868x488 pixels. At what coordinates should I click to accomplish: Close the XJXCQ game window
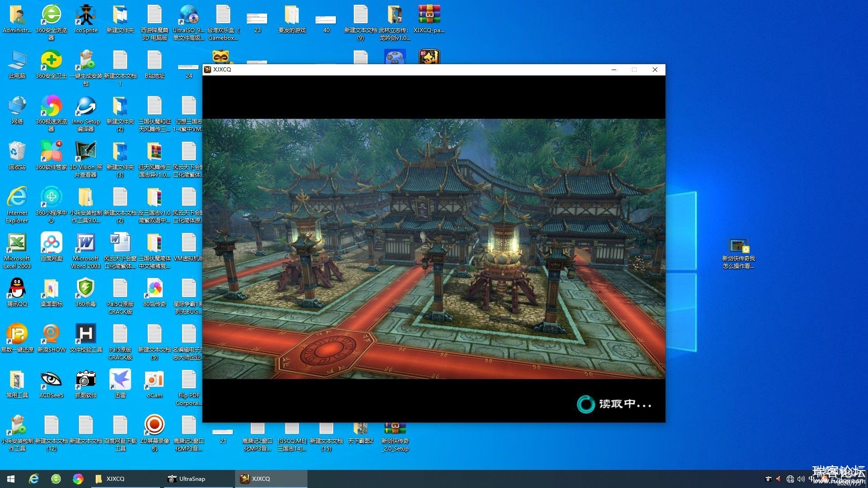(655, 70)
